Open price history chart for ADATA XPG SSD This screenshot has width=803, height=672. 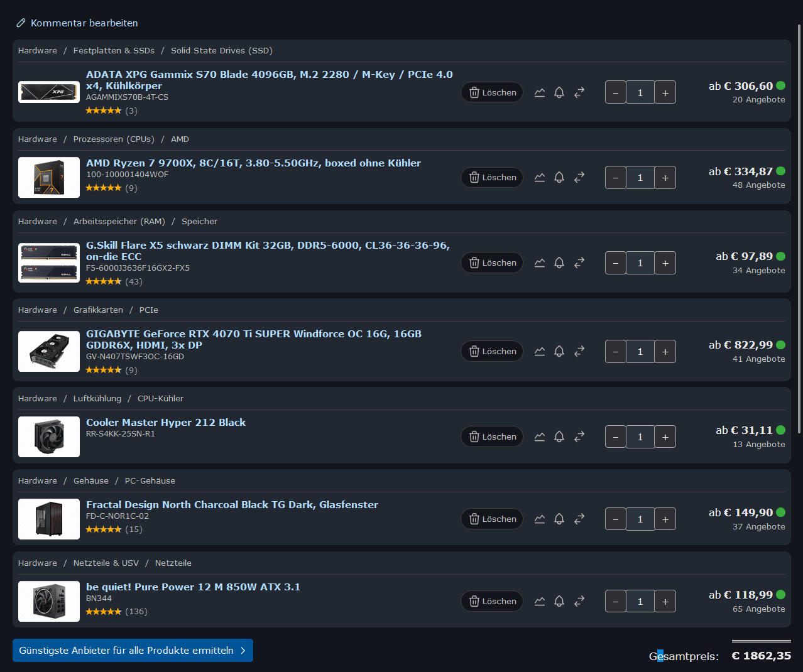(x=540, y=92)
